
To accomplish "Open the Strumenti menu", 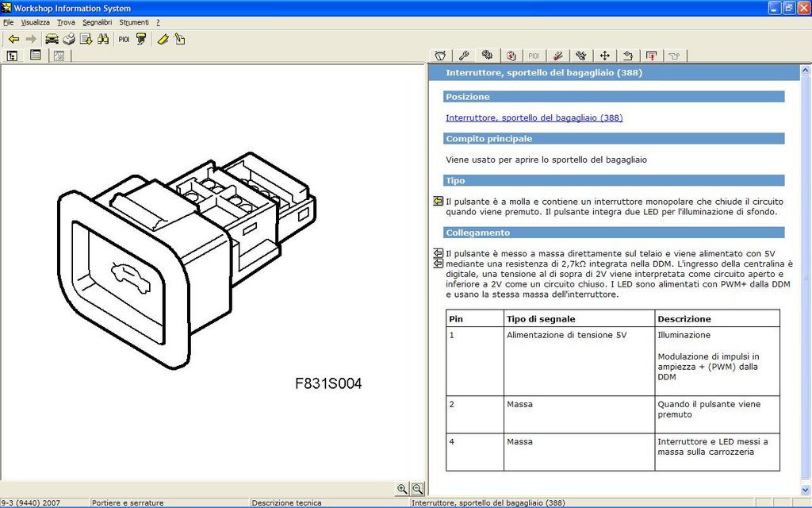I will tap(133, 22).
